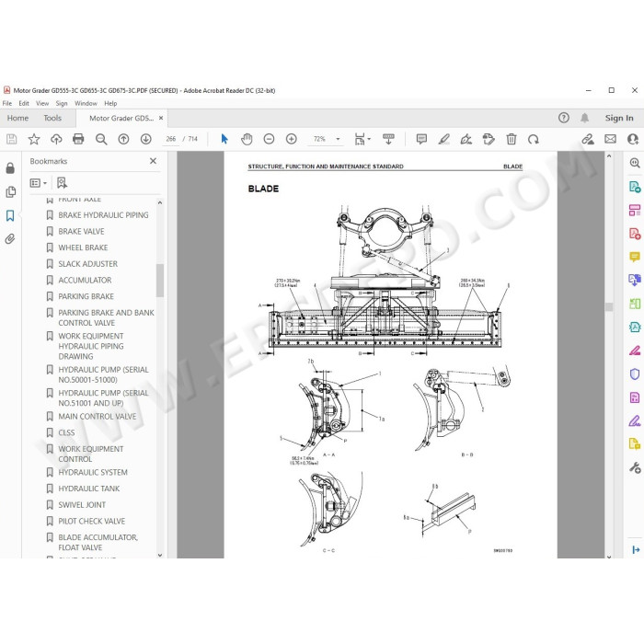Click the page number input field
Image resolution: width=644 pixels, height=644 pixels.
171,139
